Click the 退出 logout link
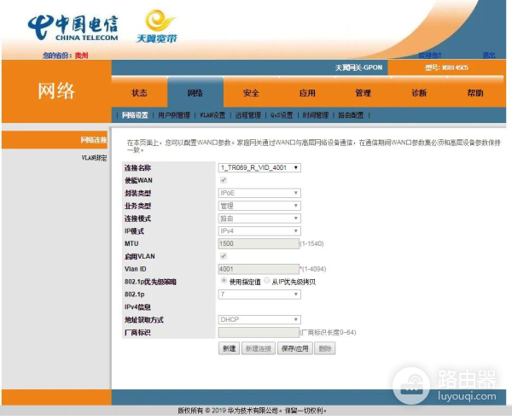This screenshot has width=512, height=420. click(x=489, y=55)
